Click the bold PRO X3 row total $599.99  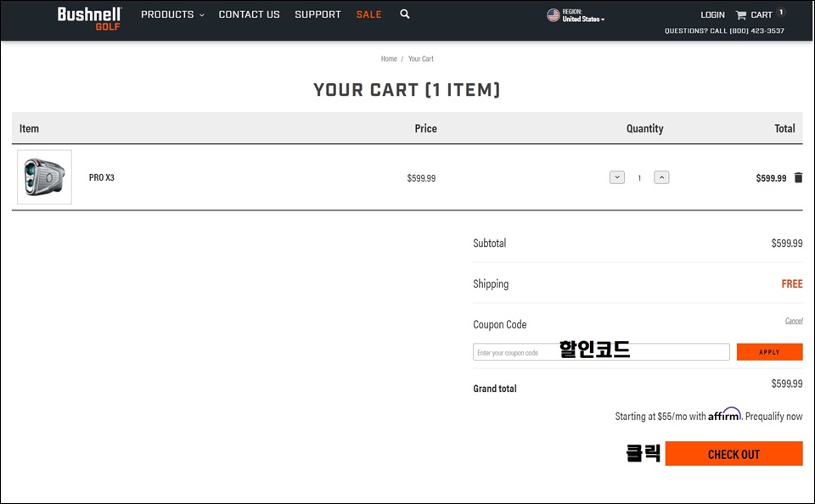coord(771,178)
